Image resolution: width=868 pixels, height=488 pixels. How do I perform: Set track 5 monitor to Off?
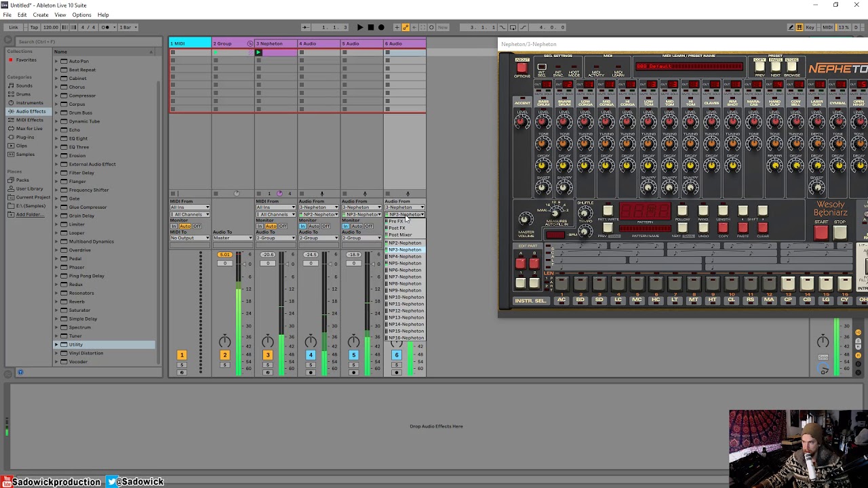pos(370,226)
